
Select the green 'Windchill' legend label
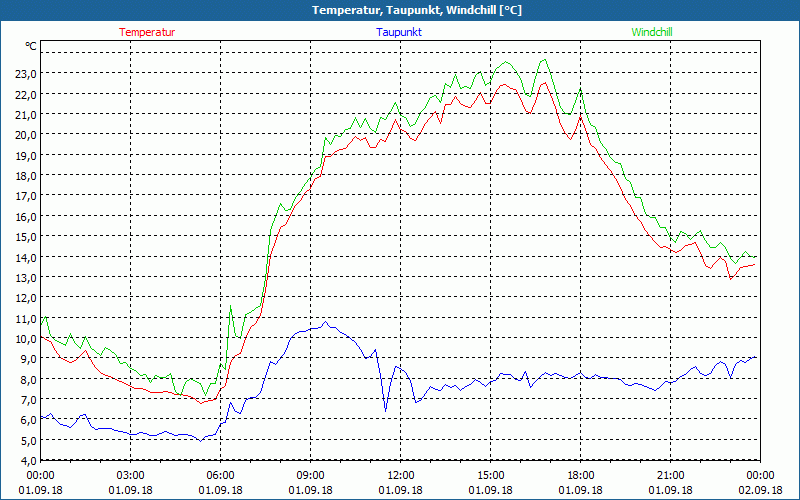point(652,32)
